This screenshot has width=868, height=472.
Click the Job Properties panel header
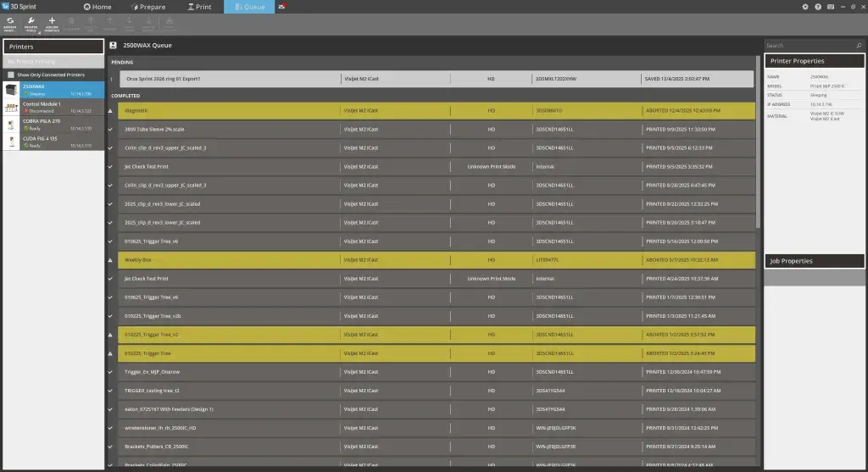(815, 261)
